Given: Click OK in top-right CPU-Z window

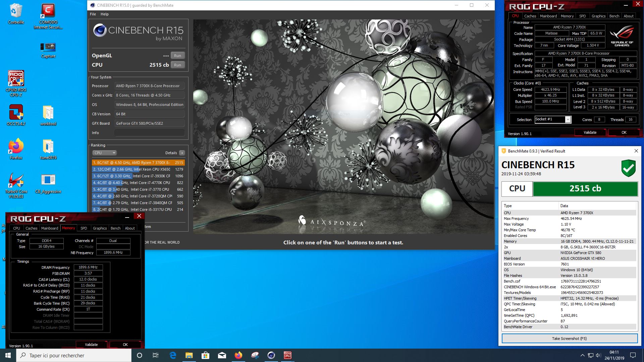Looking at the screenshot, I should [624, 132].
